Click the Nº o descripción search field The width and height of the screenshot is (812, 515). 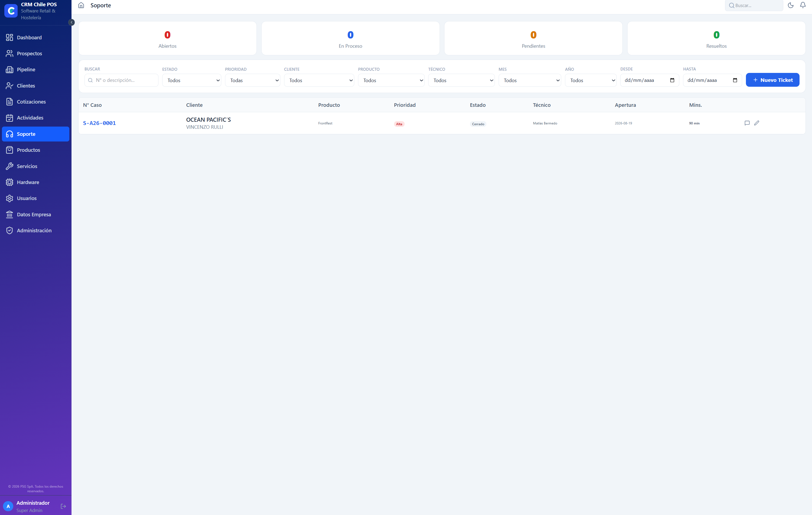(x=121, y=80)
